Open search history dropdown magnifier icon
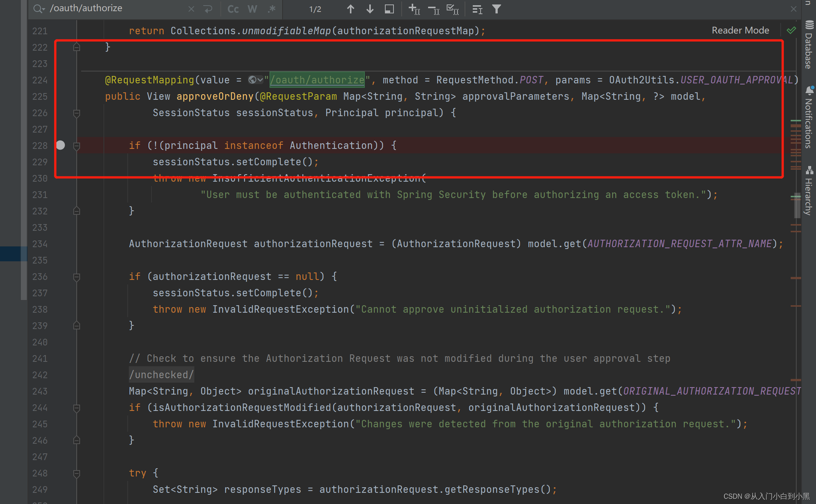 [x=39, y=9]
